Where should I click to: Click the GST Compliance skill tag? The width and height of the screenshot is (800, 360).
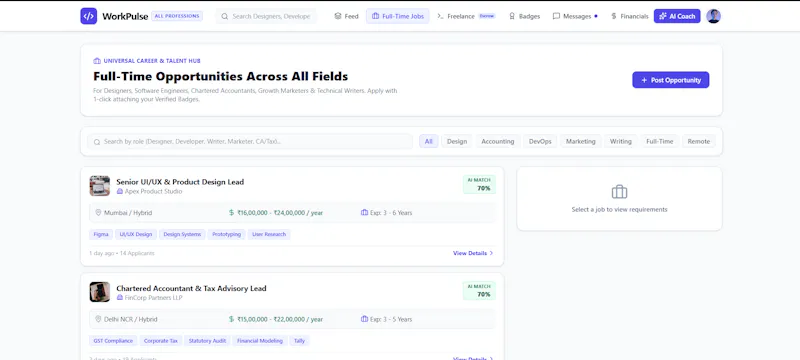(x=113, y=341)
